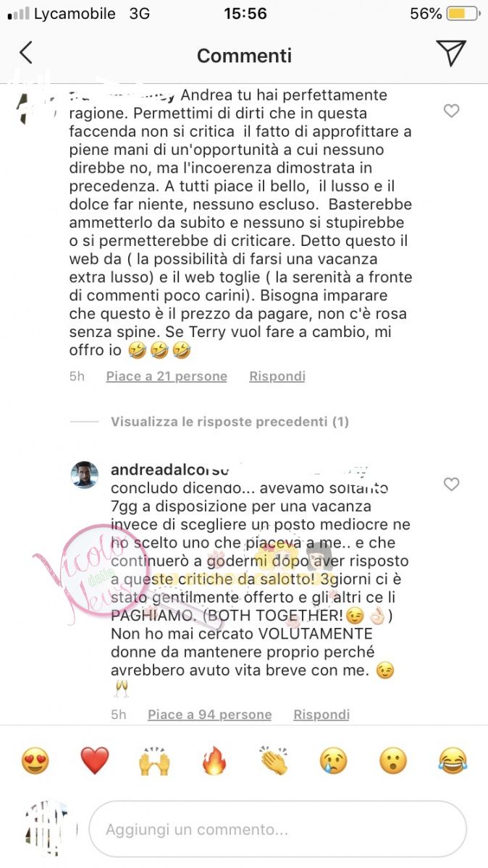This screenshot has height=868, width=488.
Task: Insert tears of joy emoji reaction
Action: [453, 761]
